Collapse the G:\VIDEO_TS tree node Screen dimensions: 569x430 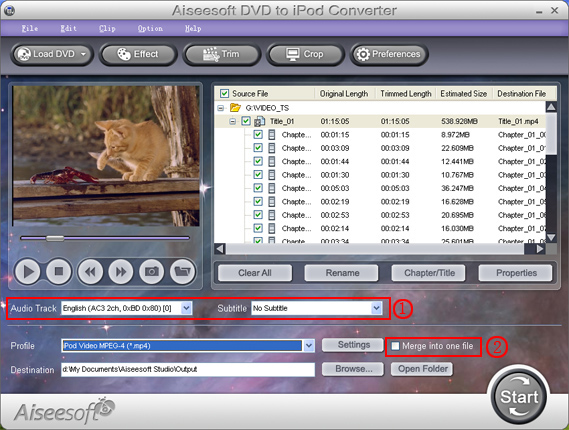tap(221, 108)
